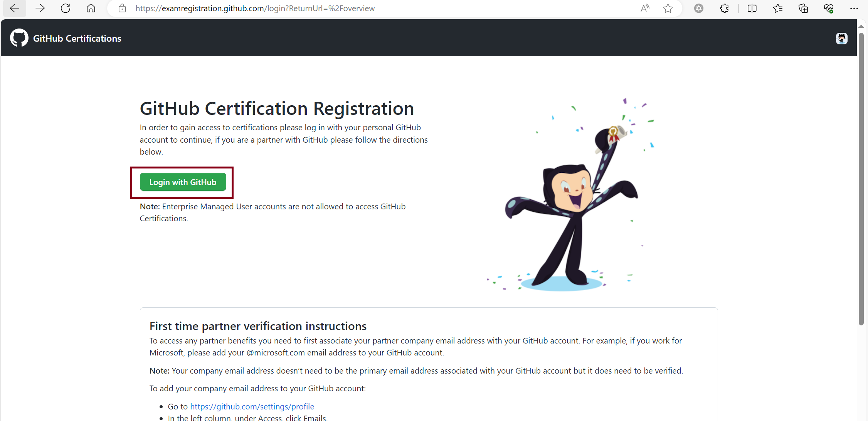Open the browser Extensions puzzle icon
Image resolution: width=868 pixels, height=421 pixels.
pos(724,8)
